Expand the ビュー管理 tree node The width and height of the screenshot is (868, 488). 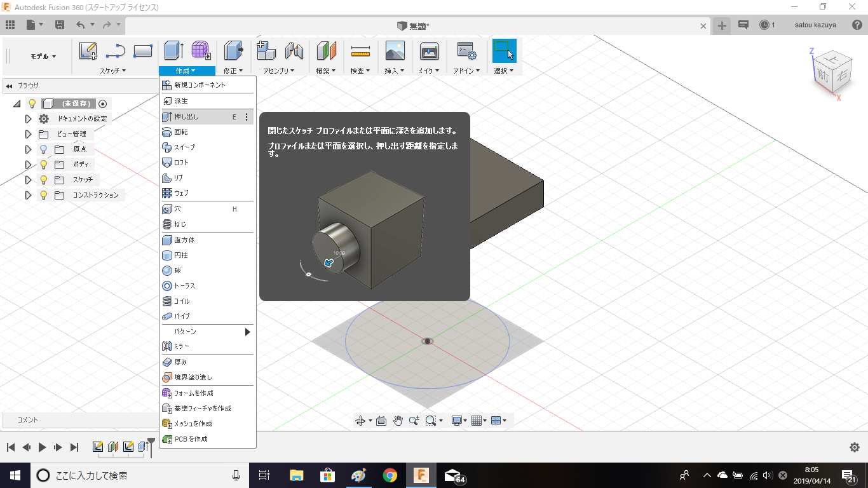tap(28, 134)
